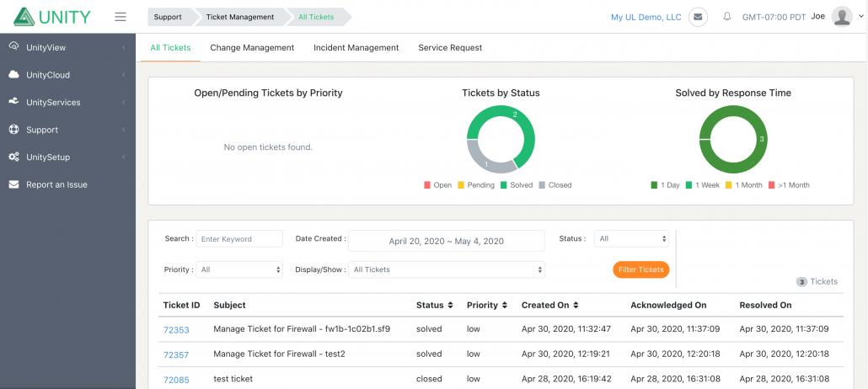The image size is (868, 389).
Task: Click the Ticket Management breadcrumb
Action: pyautogui.click(x=240, y=17)
